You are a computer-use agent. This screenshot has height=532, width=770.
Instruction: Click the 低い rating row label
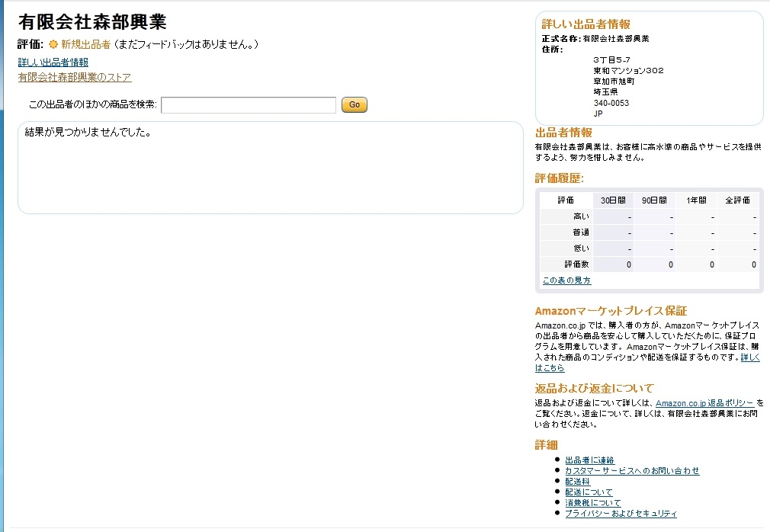pos(582,248)
